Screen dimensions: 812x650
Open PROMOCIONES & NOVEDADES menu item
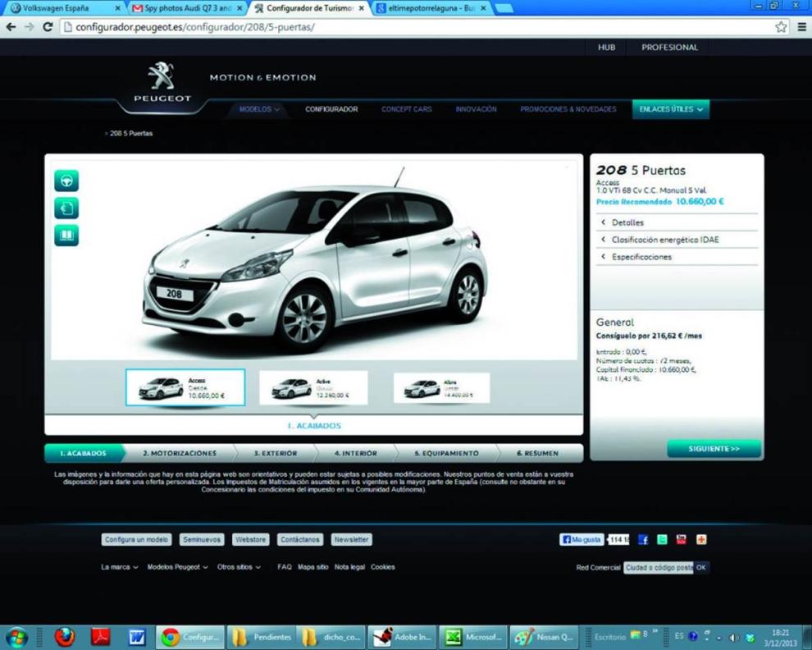coord(568,109)
